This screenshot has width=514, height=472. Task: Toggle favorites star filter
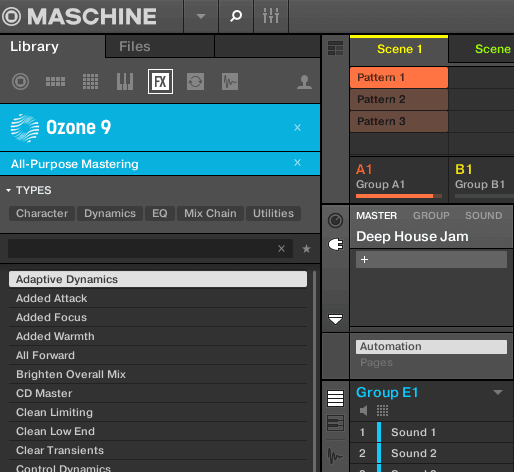coord(306,249)
